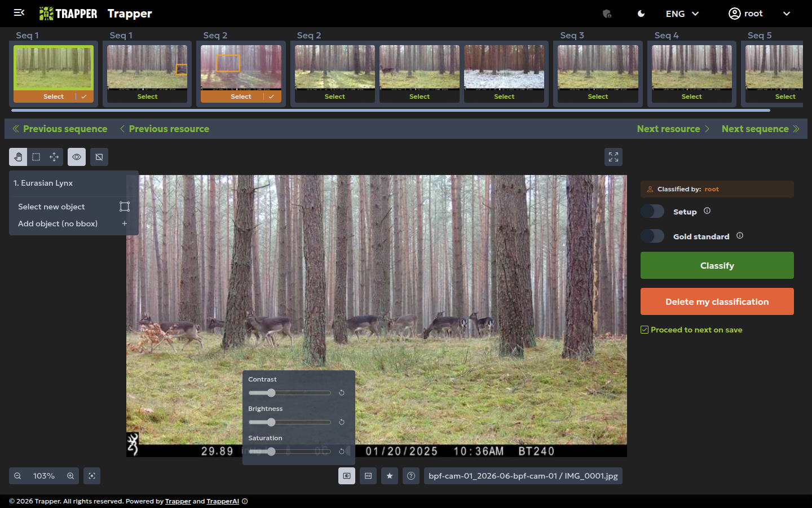This screenshot has width=812, height=508.
Task: Enable the Gold standard toggle
Action: pyautogui.click(x=652, y=237)
